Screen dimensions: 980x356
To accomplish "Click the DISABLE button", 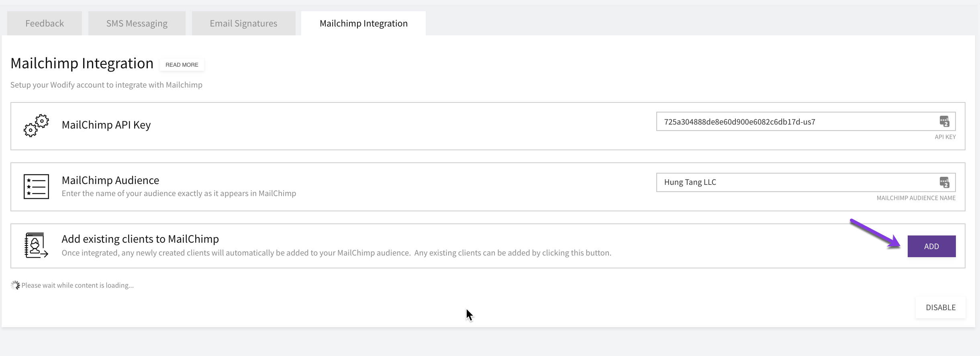I will [941, 307].
